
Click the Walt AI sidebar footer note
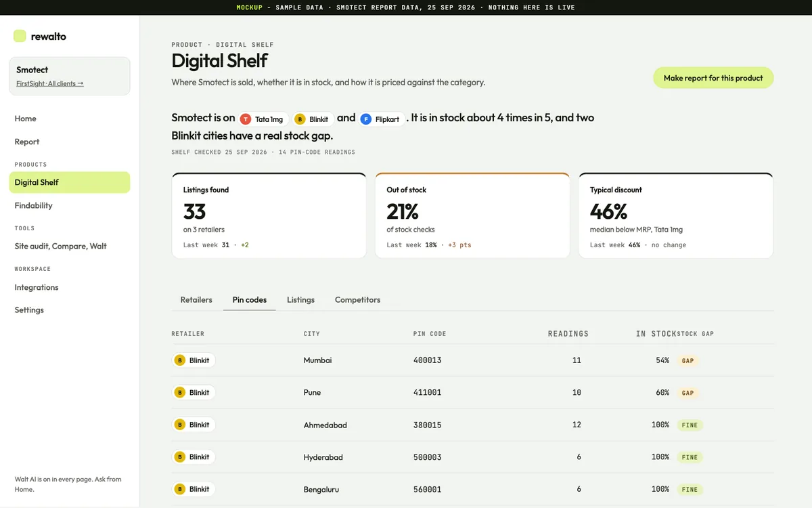tap(68, 484)
